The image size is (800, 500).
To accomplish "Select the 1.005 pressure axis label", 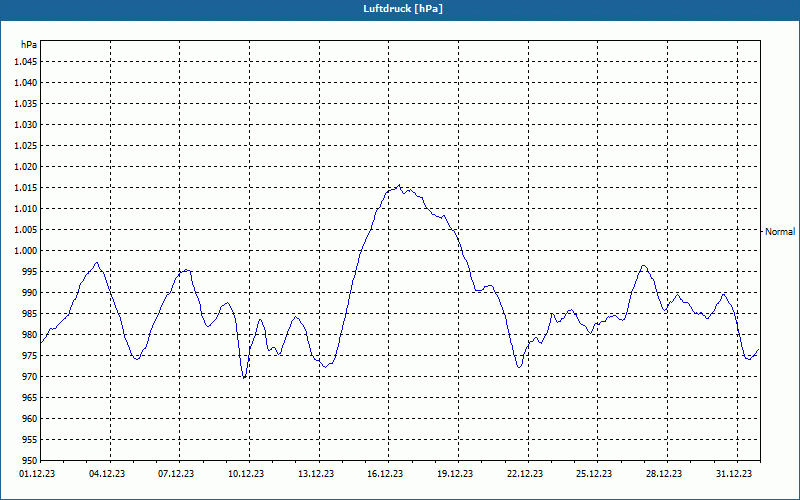I will (x=26, y=230).
